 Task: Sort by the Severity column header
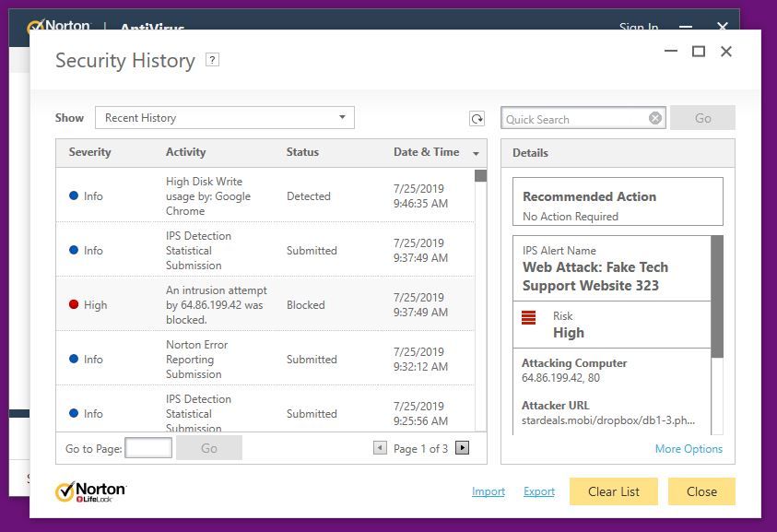pyautogui.click(x=89, y=152)
